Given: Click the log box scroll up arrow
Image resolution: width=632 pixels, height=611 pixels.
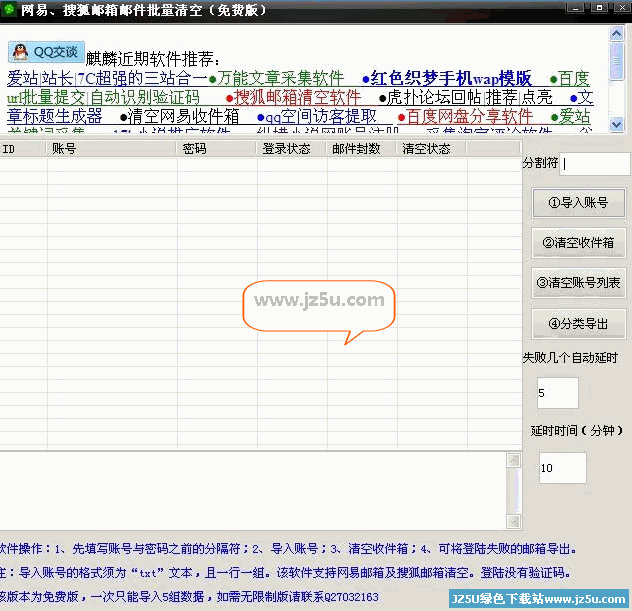Looking at the screenshot, I should point(514,460).
